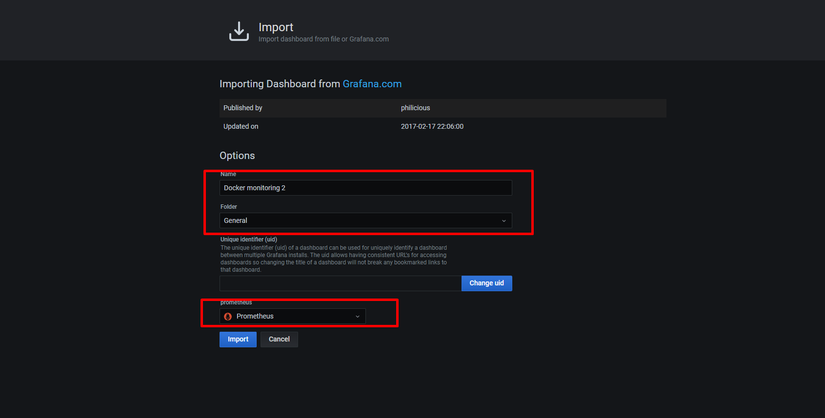Focus the dashboard Name input field
This screenshot has height=418, width=825.
click(x=365, y=188)
